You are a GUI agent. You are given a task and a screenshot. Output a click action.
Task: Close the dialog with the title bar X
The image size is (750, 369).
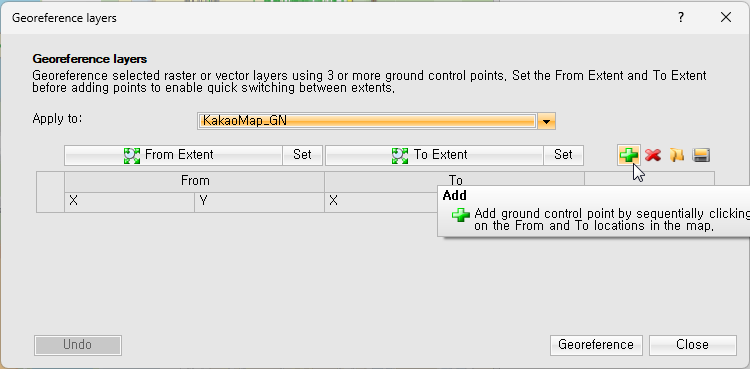(726, 18)
